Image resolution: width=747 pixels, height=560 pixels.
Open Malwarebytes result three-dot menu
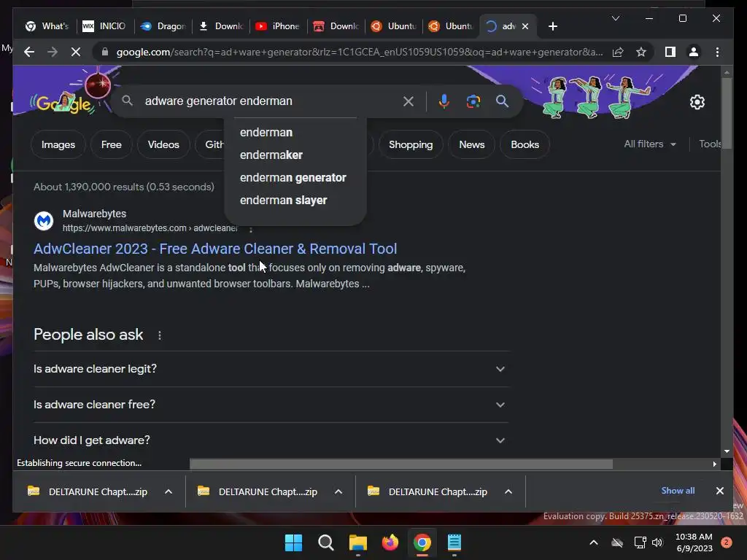[251, 229]
